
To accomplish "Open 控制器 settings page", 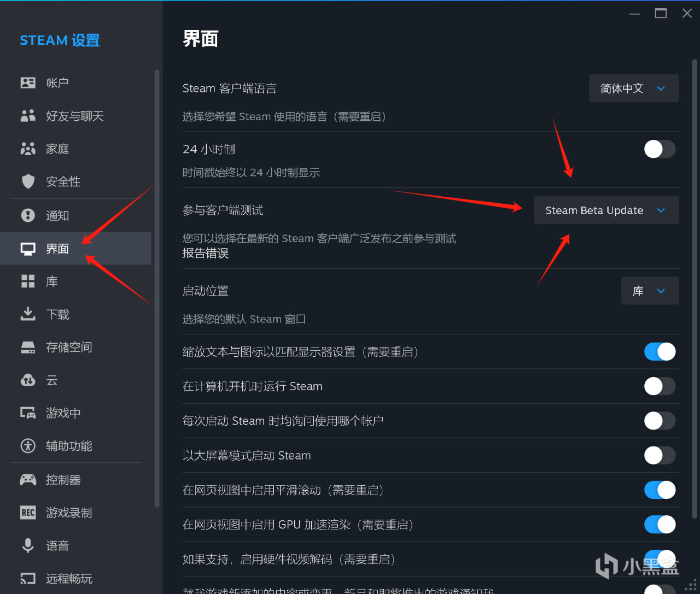I will [x=75, y=480].
